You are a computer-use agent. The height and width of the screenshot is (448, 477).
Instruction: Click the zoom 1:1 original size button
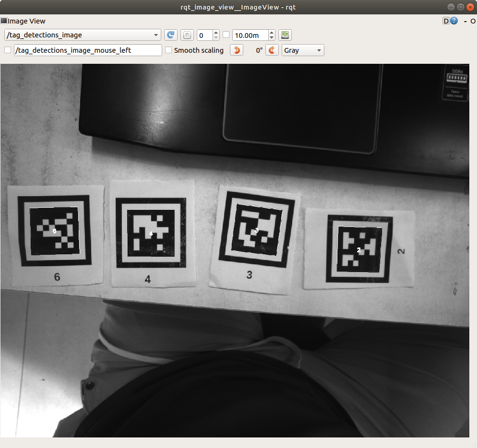pos(187,35)
